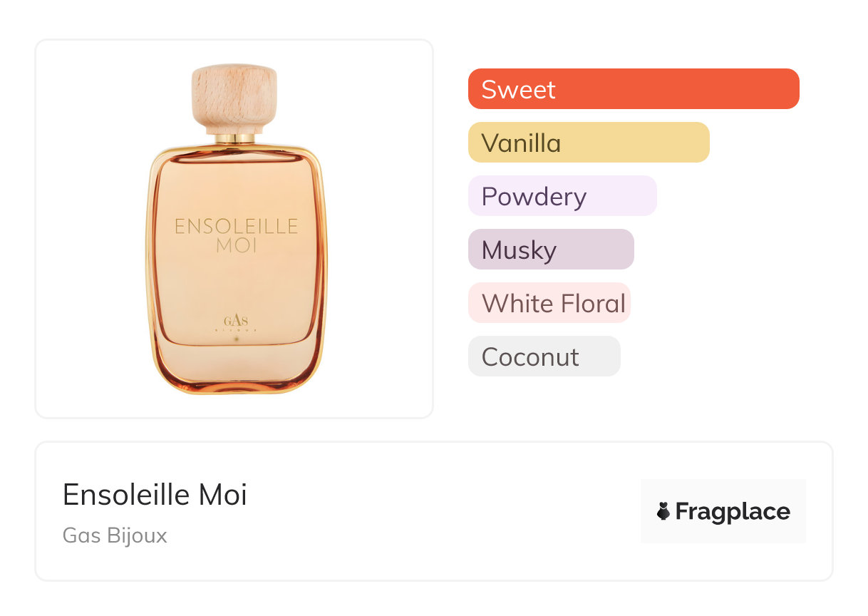Screen dimensions: 868x616
Task: Choose the Powdery accord bar
Action: pyautogui.click(x=562, y=196)
